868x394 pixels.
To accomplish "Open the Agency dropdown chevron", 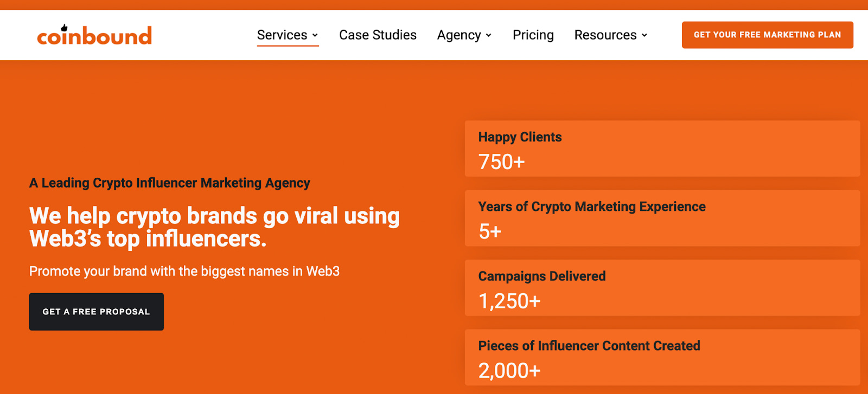I will point(489,35).
